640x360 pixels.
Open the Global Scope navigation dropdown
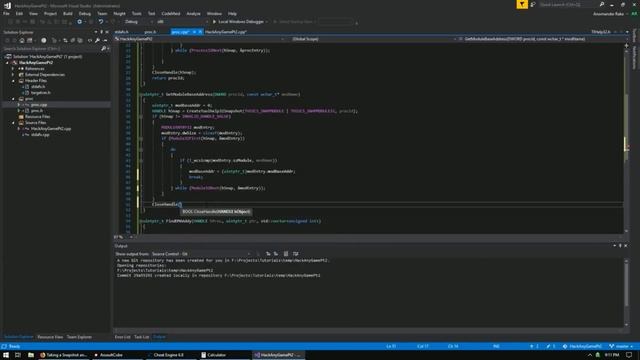coord(371,39)
